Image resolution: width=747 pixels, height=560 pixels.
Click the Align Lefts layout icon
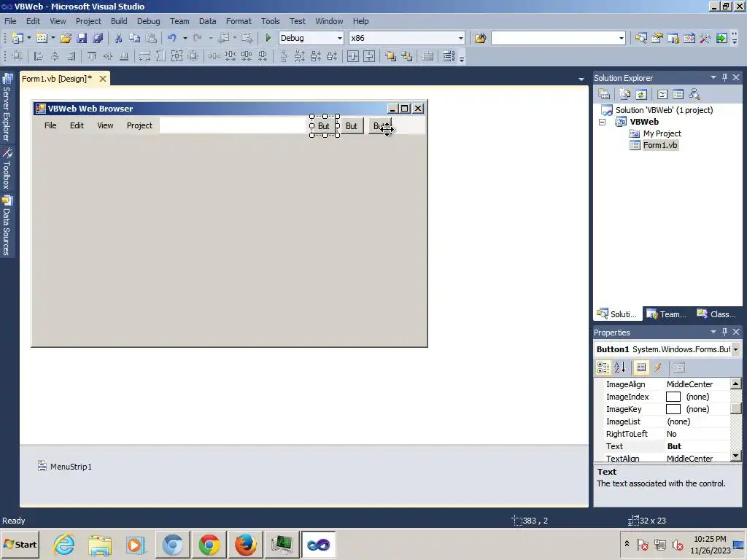39,56
